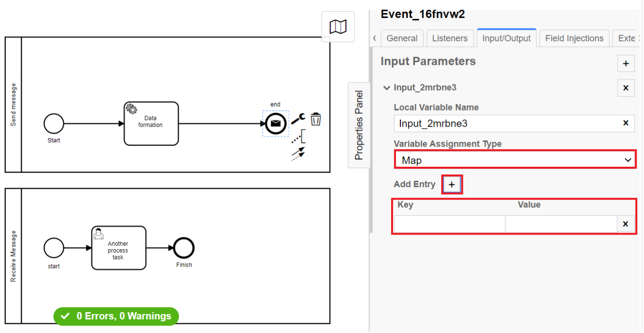Toggle the minimap with the map icon
This screenshot has height=333, width=644.
coord(338,27)
